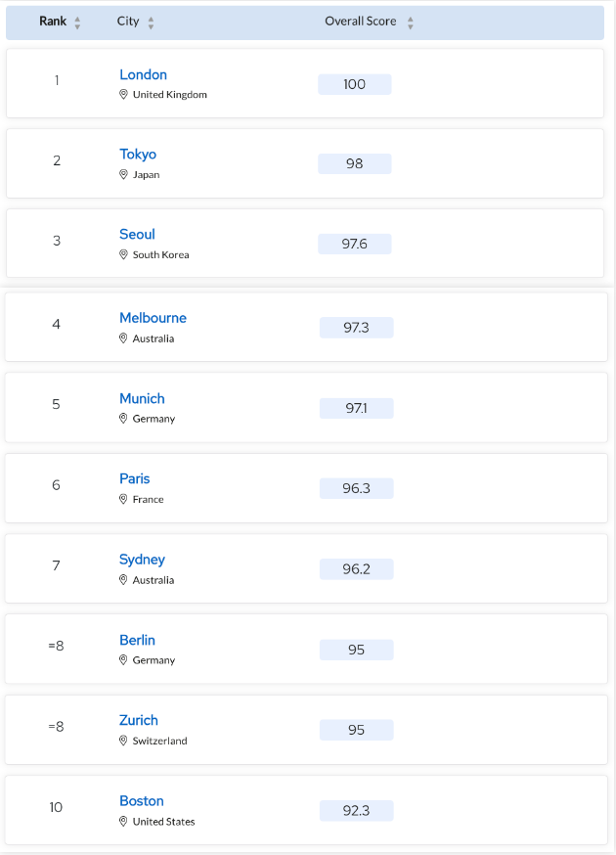The height and width of the screenshot is (855, 616).
Task: Sort table by City arrows
Action: [151, 22]
